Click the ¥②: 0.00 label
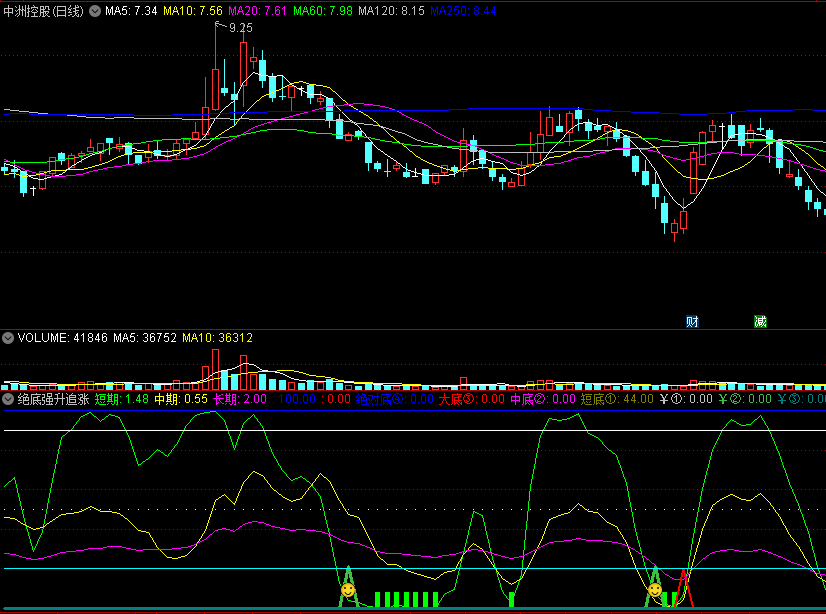Viewport: 826px width, 614px height. [745, 399]
